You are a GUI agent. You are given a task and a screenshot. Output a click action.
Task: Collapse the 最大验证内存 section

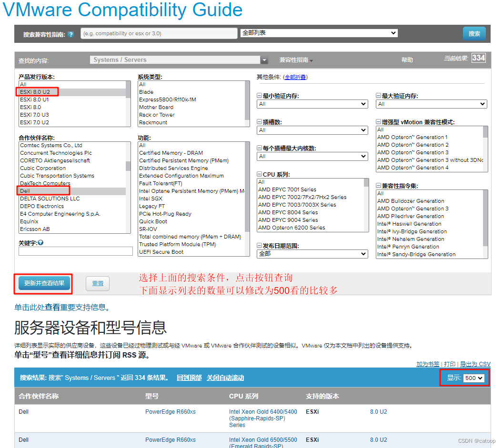tap(379, 96)
